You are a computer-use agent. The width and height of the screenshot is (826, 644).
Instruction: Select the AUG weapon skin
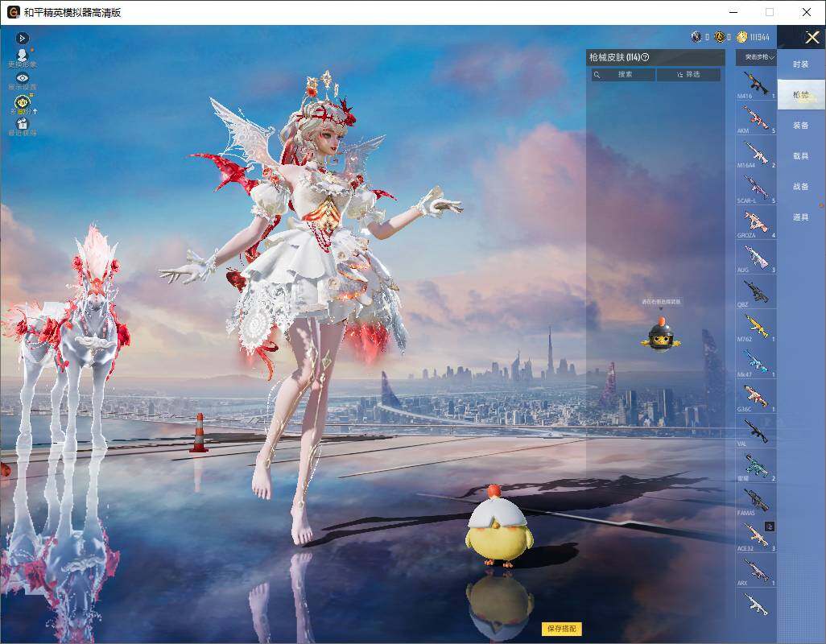point(756,258)
